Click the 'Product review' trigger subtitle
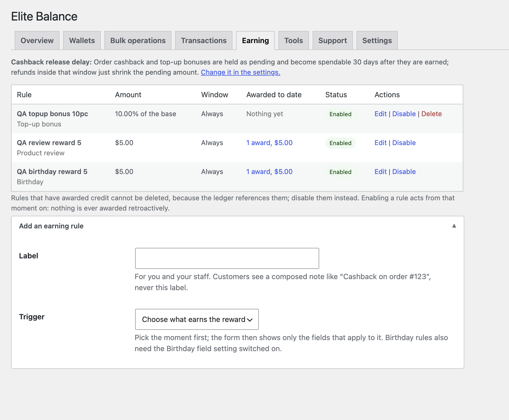The height and width of the screenshot is (420, 509). click(x=40, y=153)
